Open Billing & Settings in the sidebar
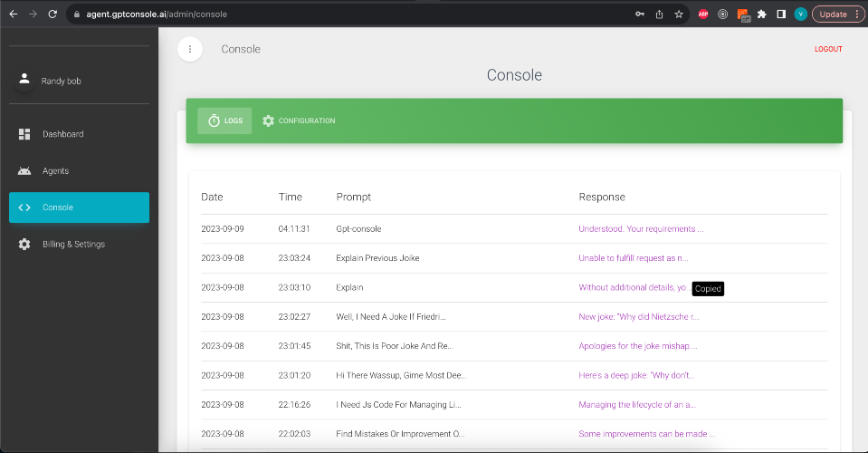The image size is (868, 453). (79, 244)
